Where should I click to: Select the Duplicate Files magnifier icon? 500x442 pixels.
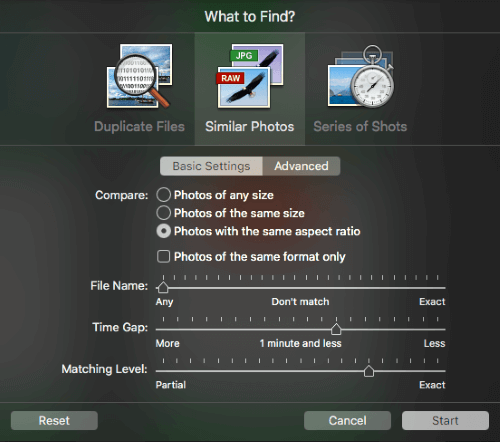click(x=139, y=76)
